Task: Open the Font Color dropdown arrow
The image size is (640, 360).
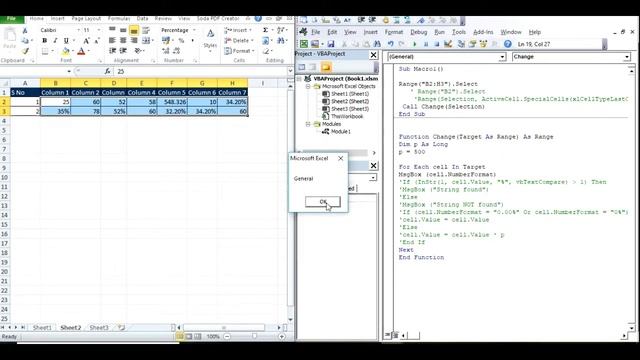Action: pyautogui.click(x=89, y=51)
